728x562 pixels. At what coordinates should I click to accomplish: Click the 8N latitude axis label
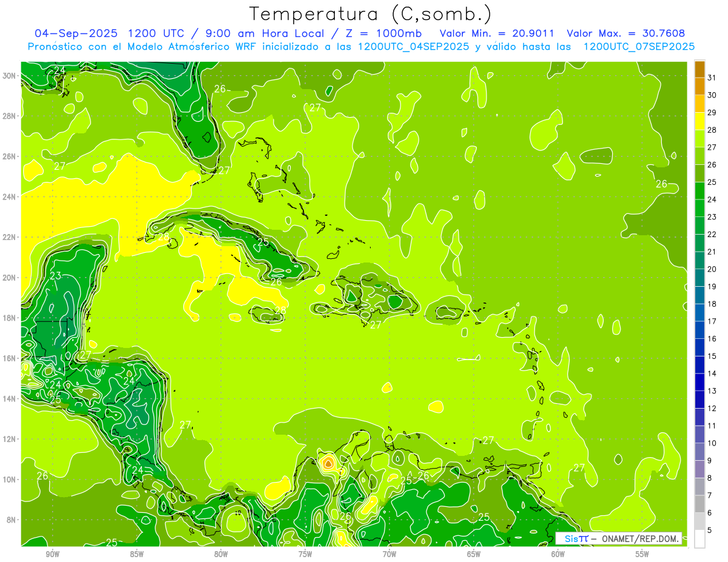pyautogui.click(x=10, y=520)
